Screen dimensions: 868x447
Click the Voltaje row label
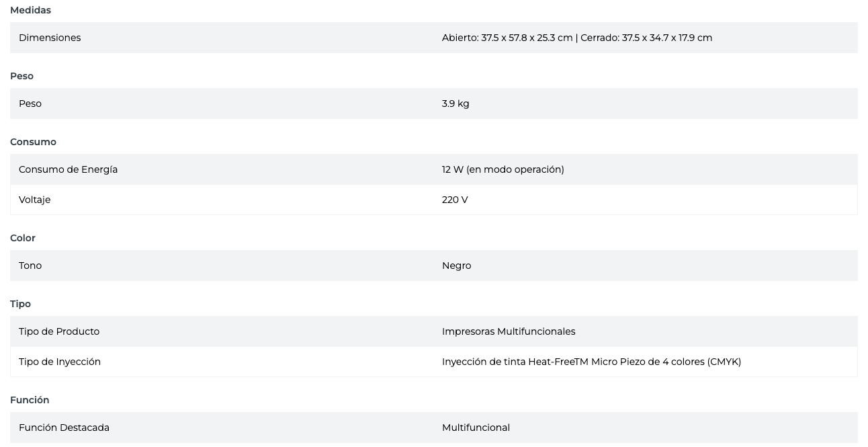[34, 200]
